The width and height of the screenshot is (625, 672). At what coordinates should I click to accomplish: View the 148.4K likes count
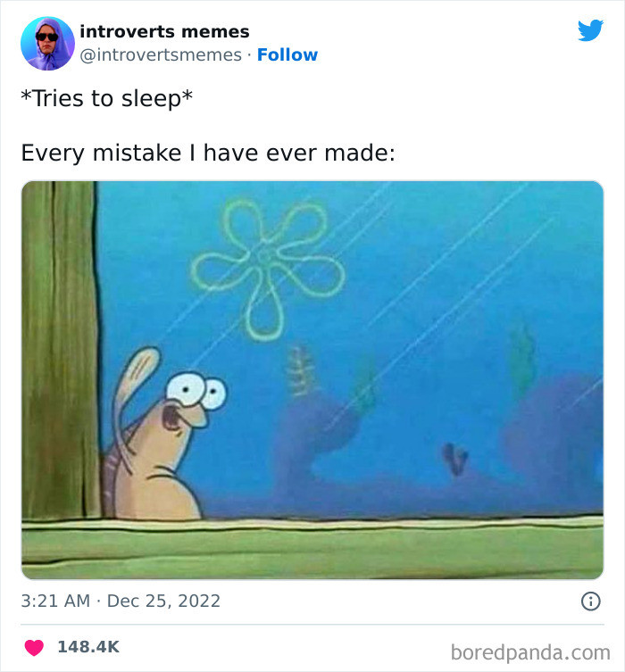(88, 646)
